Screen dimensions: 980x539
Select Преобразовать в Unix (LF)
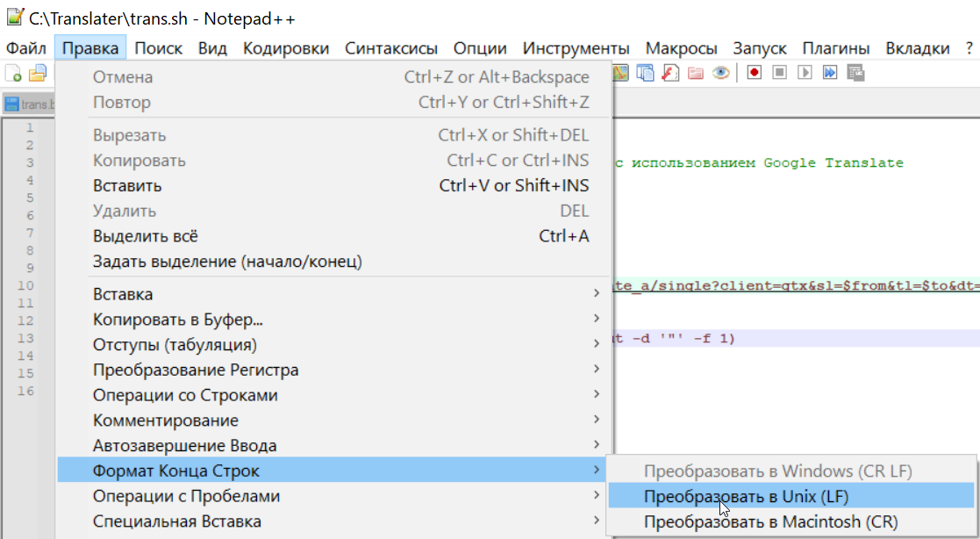click(790, 496)
